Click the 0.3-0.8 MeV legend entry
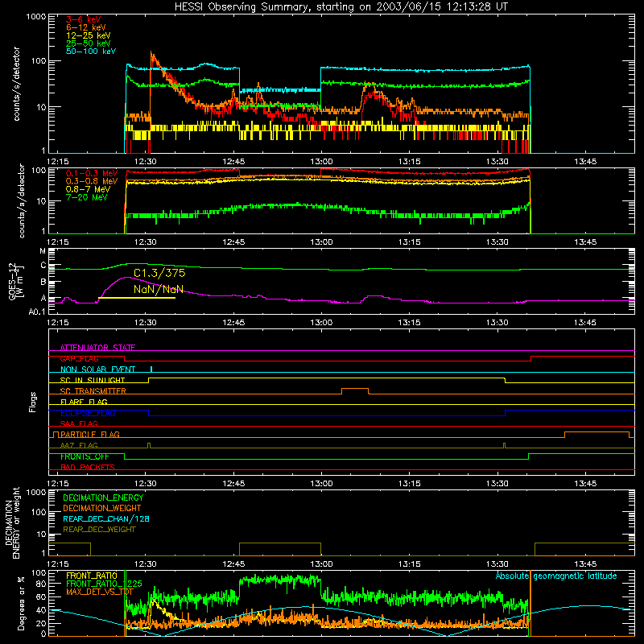Screen dimensions: 644x644 [x=92, y=182]
